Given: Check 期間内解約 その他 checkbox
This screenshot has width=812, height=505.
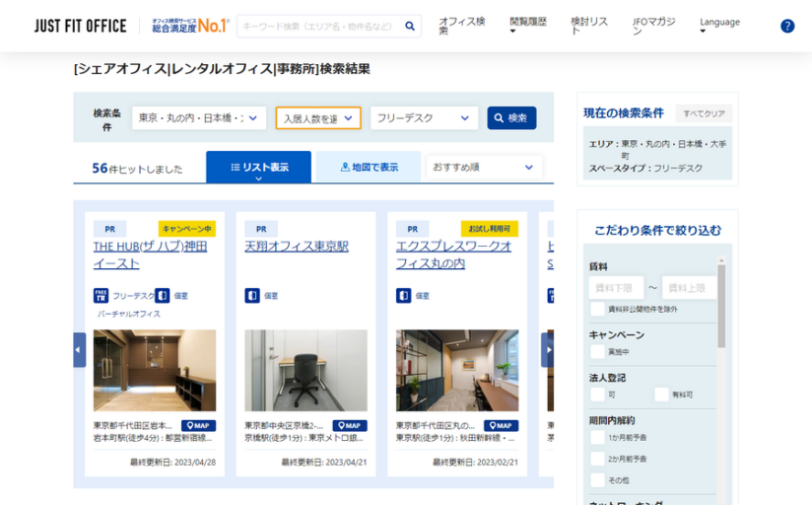Looking at the screenshot, I should pyautogui.click(x=597, y=480).
